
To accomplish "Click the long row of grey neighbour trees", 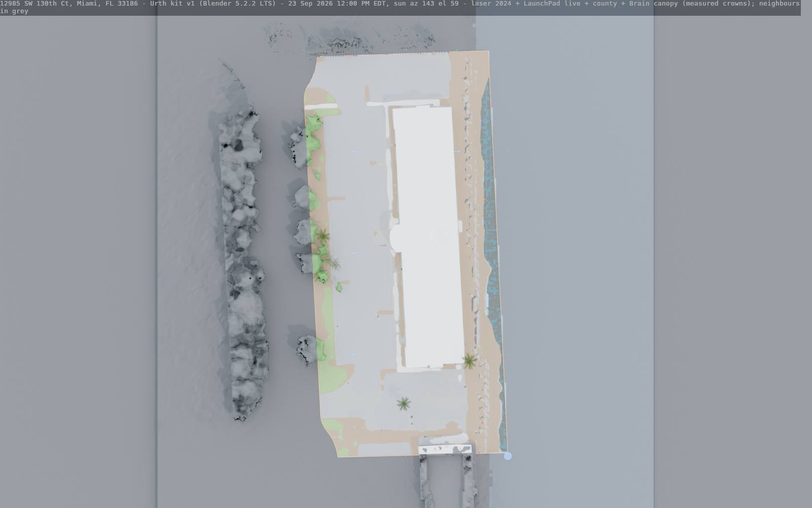I will pos(244,264).
